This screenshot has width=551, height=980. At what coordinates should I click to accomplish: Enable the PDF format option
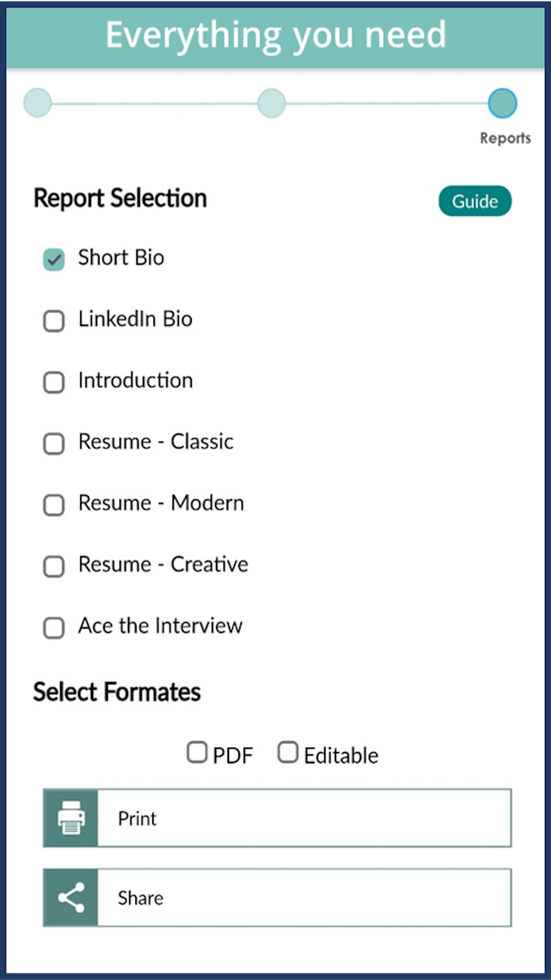click(196, 751)
